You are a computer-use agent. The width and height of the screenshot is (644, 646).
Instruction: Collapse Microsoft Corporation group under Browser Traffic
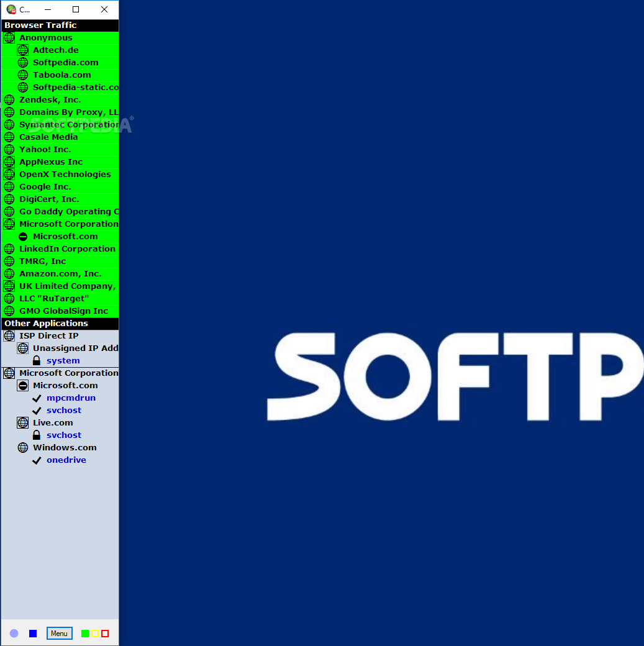coord(9,224)
